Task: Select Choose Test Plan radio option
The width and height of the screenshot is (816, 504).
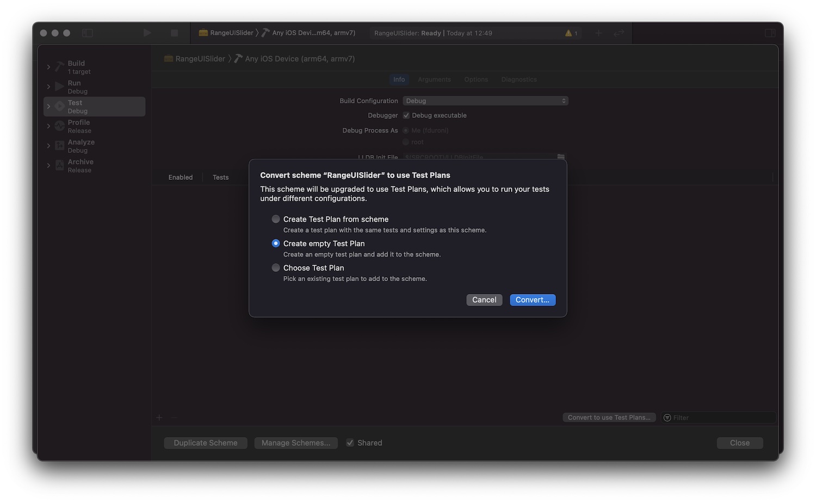Action: pos(276,268)
